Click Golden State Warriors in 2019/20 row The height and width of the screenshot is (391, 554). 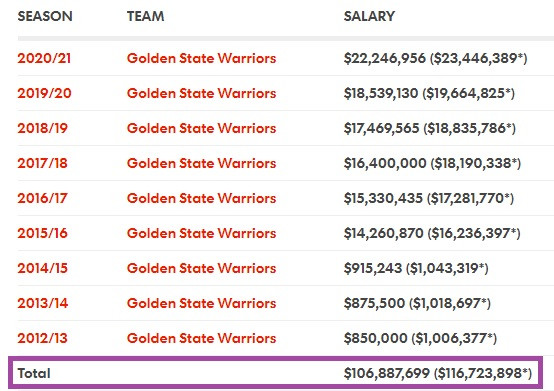click(x=201, y=93)
